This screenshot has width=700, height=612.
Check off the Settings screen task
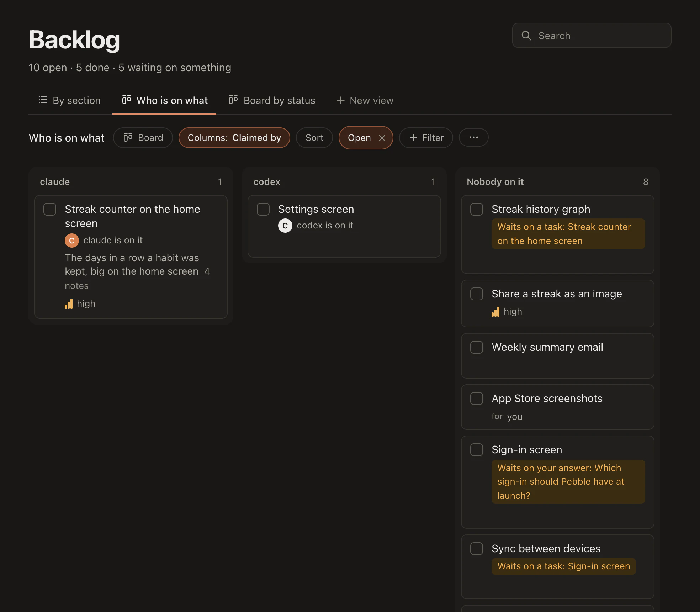[263, 209]
